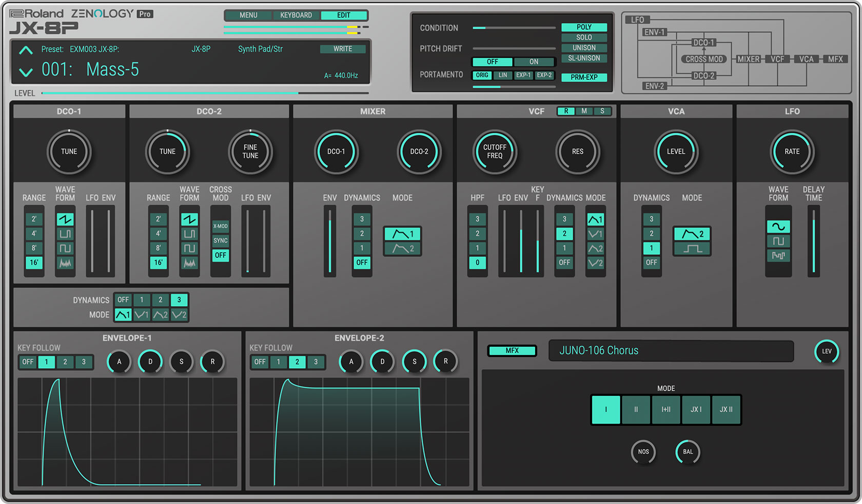Image resolution: width=862 pixels, height=504 pixels.
Task: Click the MFX LEV knob
Action: [827, 351]
